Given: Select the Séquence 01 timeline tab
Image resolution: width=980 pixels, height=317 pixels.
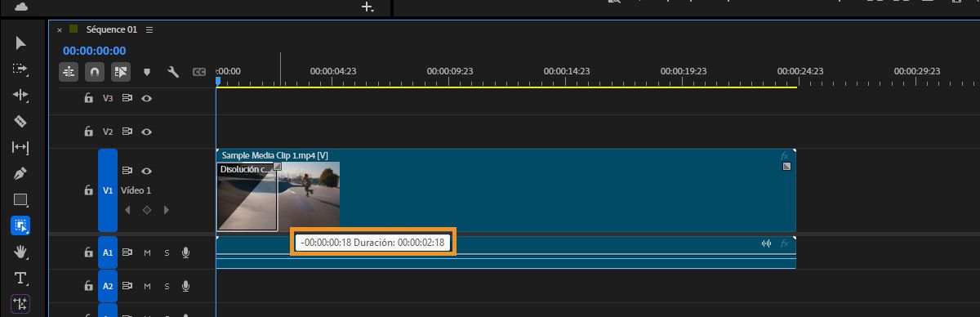Looking at the screenshot, I should (111, 29).
